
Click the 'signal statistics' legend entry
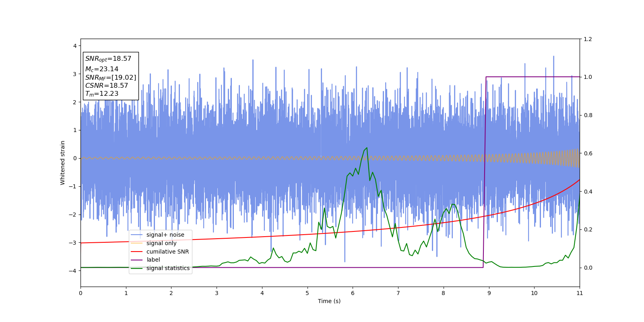160,268
